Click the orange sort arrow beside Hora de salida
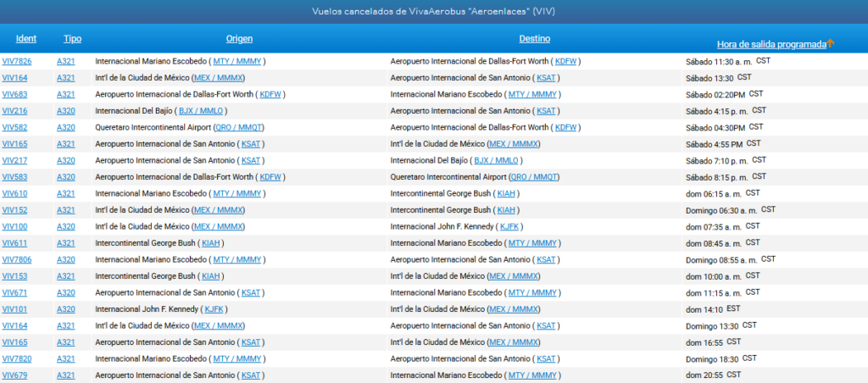The height and width of the screenshot is (383, 868). (831, 43)
